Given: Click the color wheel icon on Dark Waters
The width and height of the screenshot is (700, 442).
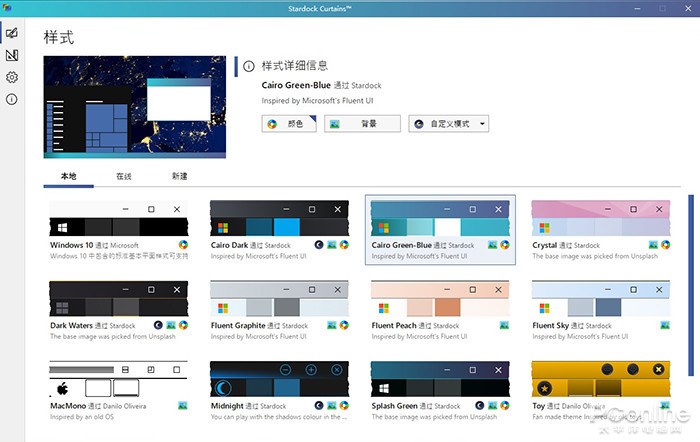Looking at the screenshot, I should click(x=183, y=325).
